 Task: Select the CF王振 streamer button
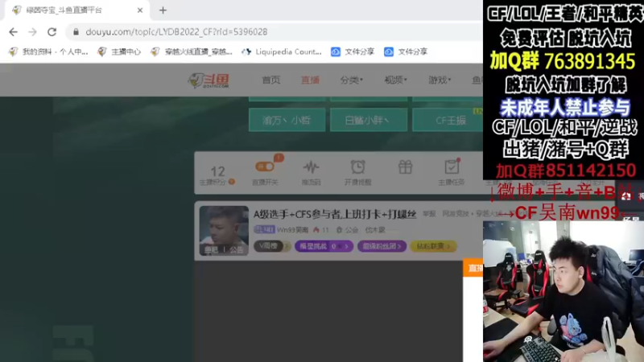coord(448,120)
